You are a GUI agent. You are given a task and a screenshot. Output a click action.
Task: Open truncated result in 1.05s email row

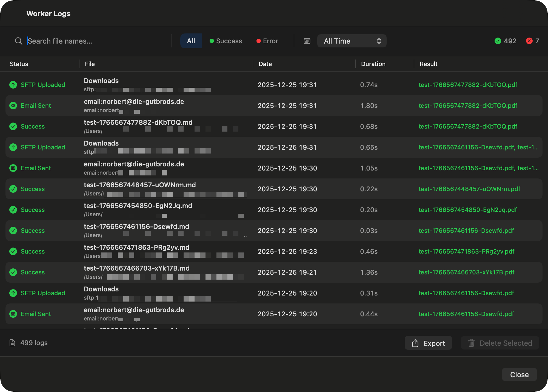pos(479,168)
